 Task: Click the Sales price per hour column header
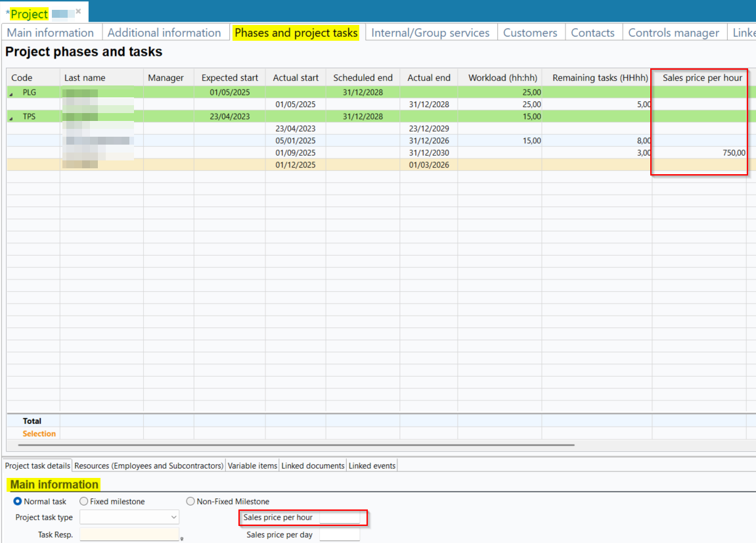click(702, 78)
